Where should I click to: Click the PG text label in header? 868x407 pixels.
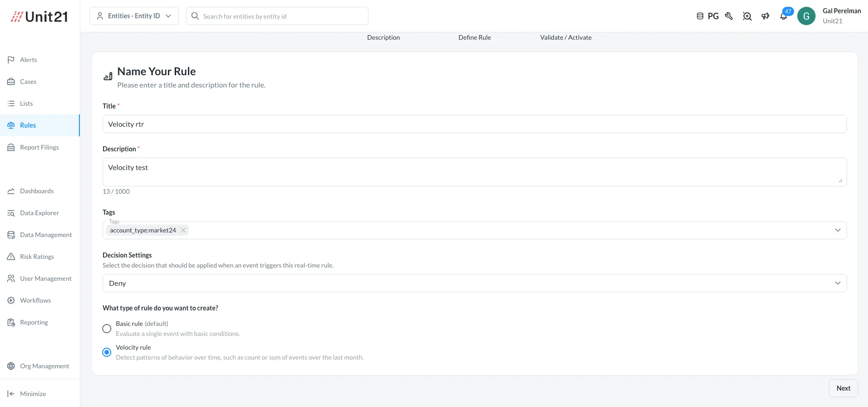click(713, 16)
